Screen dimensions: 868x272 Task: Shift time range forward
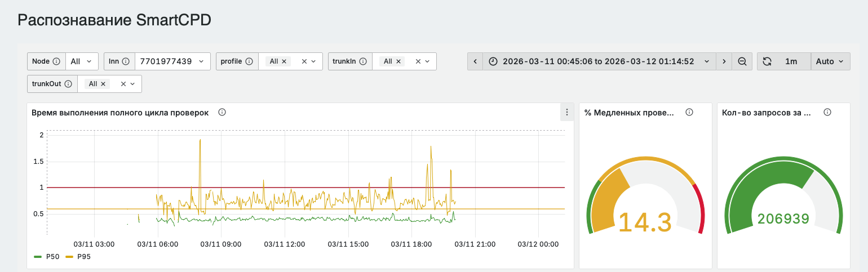724,61
